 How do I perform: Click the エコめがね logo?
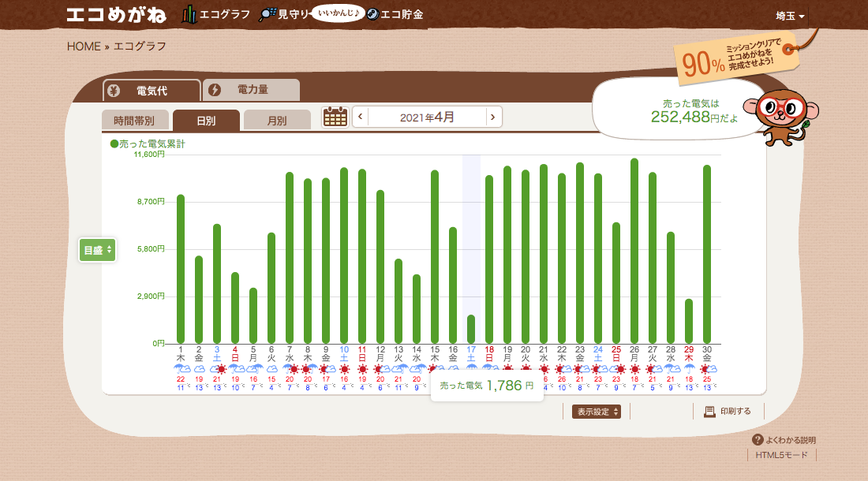coord(116,14)
